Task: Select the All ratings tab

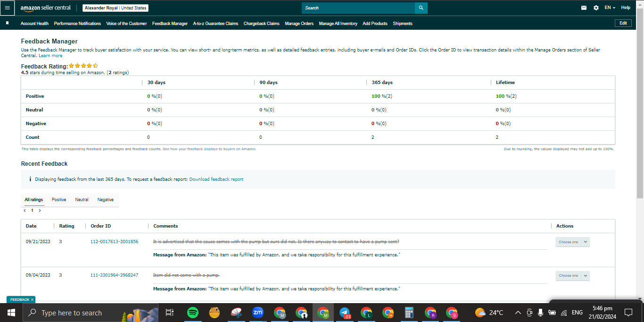Action: click(34, 200)
